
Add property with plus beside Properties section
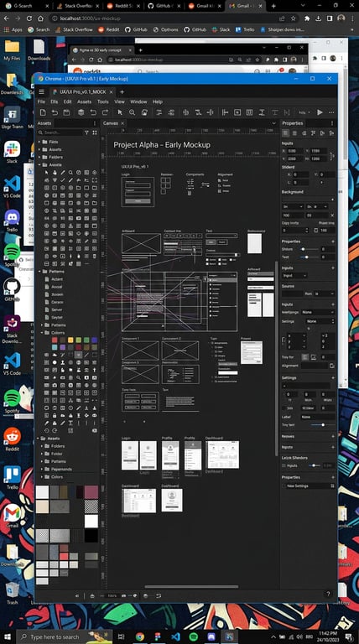click(x=333, y=241)
